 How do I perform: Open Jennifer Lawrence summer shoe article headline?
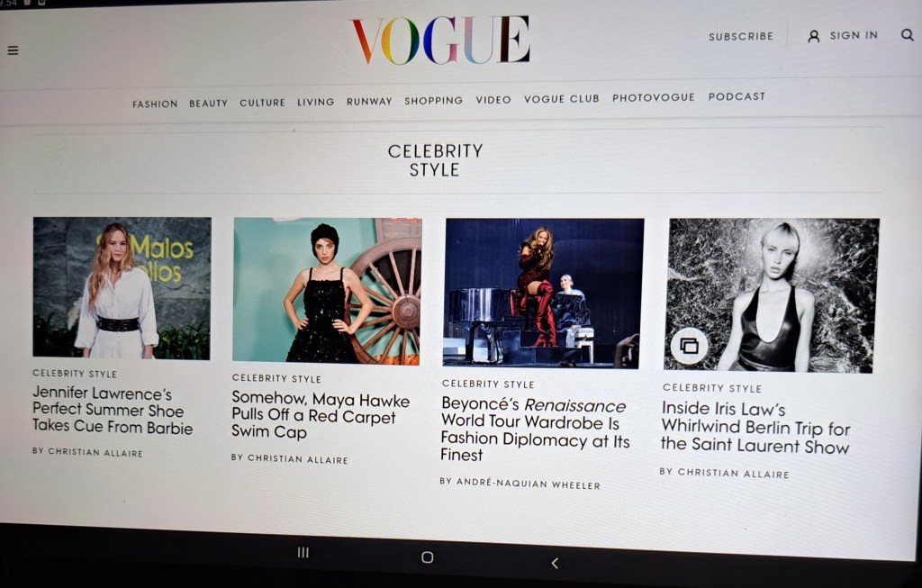[113, 410]
